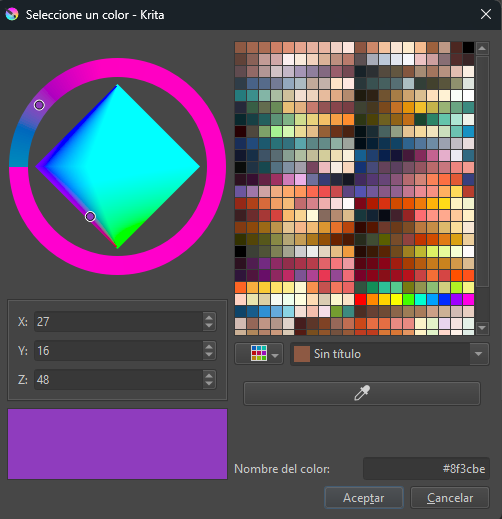This screenshot has width=502, height=519.
Task: Click the hex color field #8f3cbe
Action: click(426, 469)
